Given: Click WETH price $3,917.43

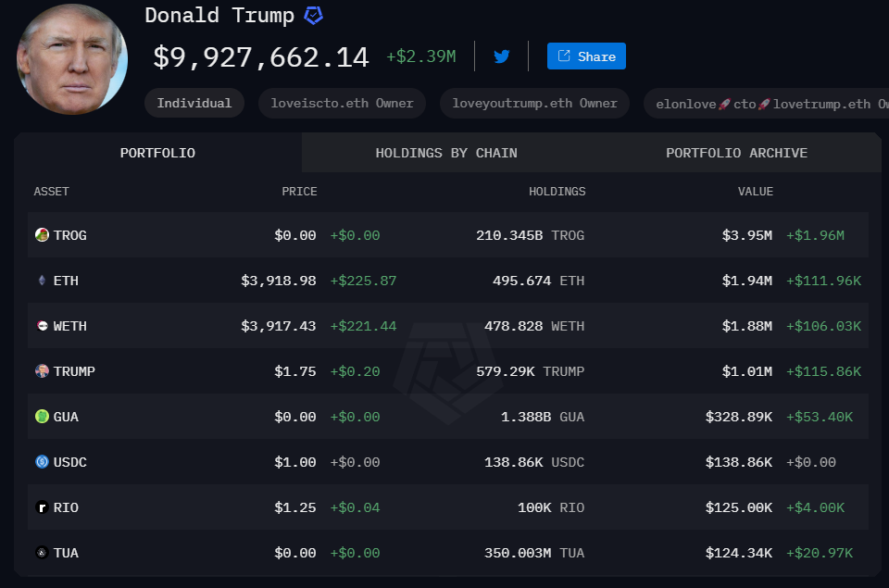Looking at the screenshot, I should pyautogui.click(x=279, y=326).
